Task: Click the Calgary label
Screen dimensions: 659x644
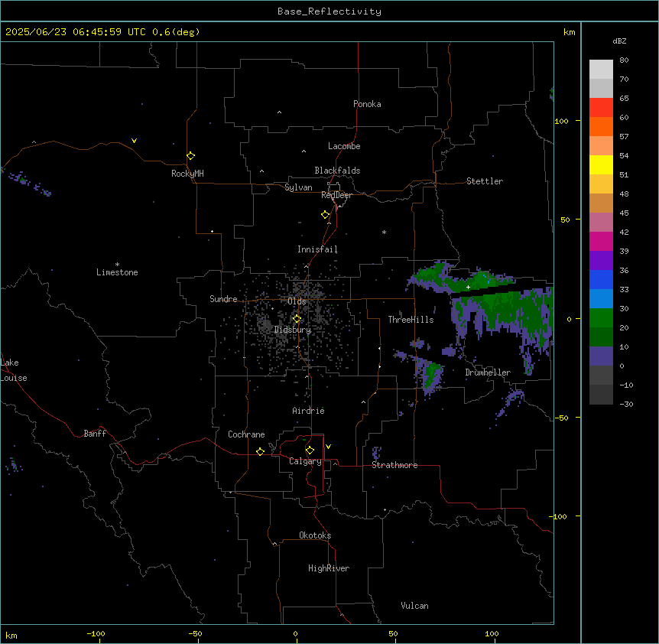Action: [305, 461]
